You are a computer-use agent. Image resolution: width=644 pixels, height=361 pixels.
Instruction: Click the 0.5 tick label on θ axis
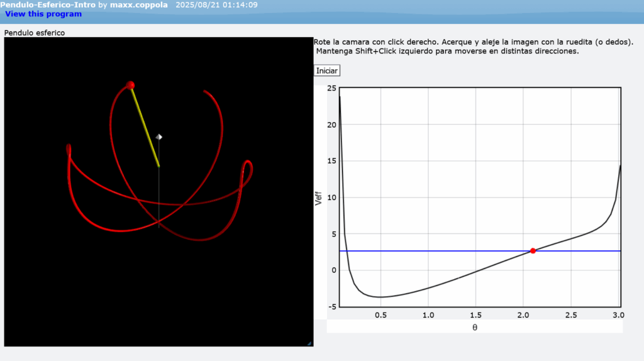(x=380, y=316)
